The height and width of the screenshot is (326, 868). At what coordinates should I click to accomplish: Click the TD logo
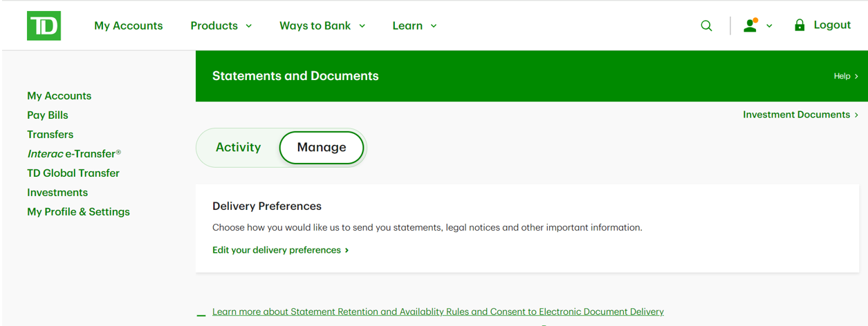pos(44,26)
